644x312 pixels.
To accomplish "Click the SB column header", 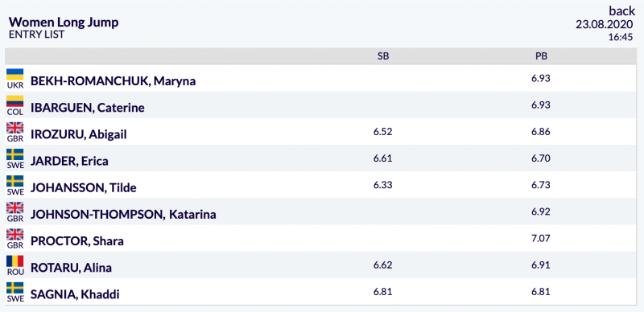I will tap(383, 56).
